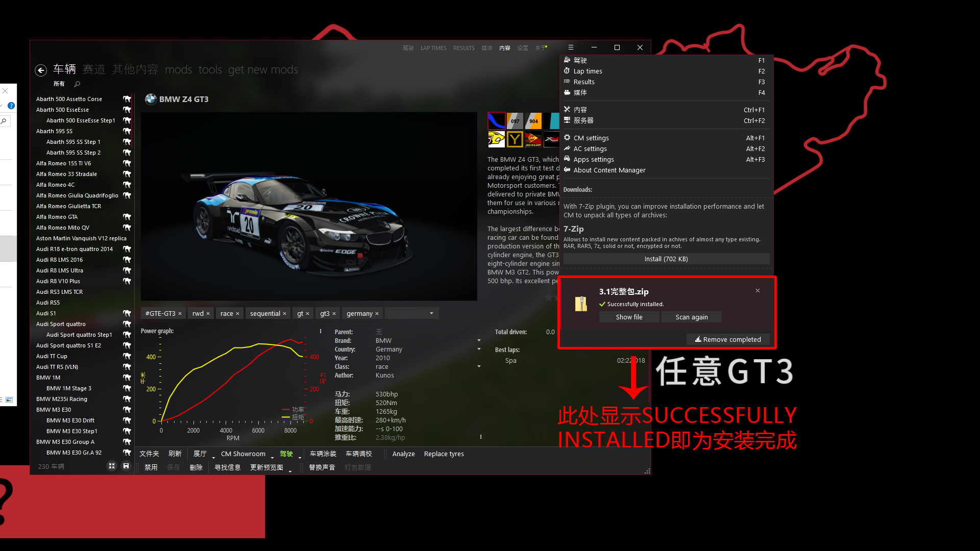Expand the Country Germany dropdown arrow
The image size is (980, 551).
(479, 349)
